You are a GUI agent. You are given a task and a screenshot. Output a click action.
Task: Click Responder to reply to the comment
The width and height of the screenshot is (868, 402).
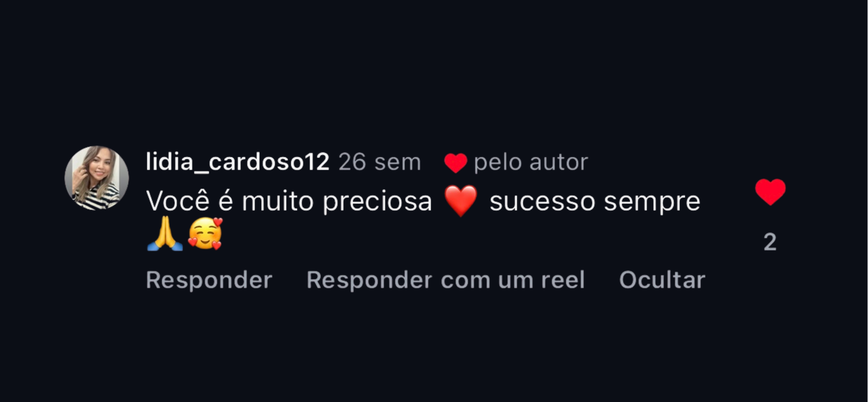pos(209,280)
